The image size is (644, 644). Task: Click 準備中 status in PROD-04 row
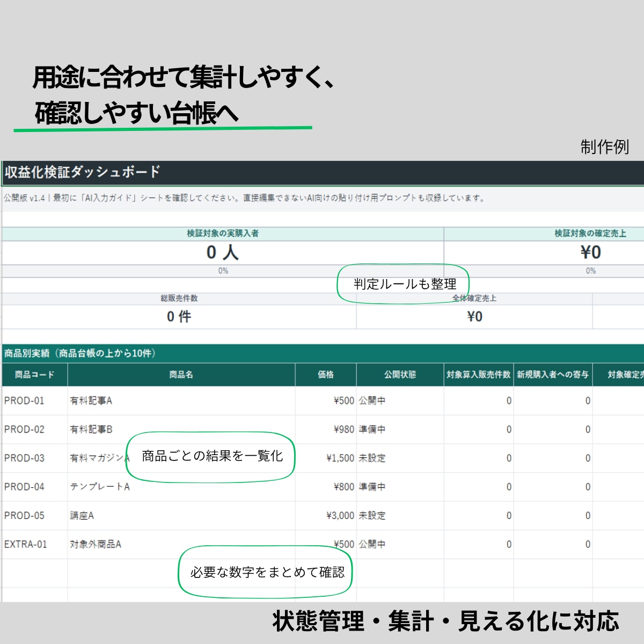tap(400, 487)
